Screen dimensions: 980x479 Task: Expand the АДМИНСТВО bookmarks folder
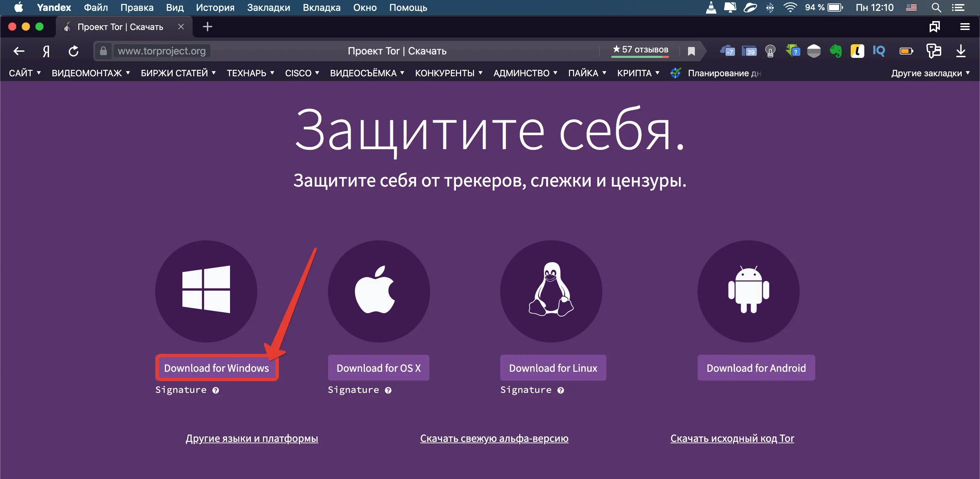(525, 73)
